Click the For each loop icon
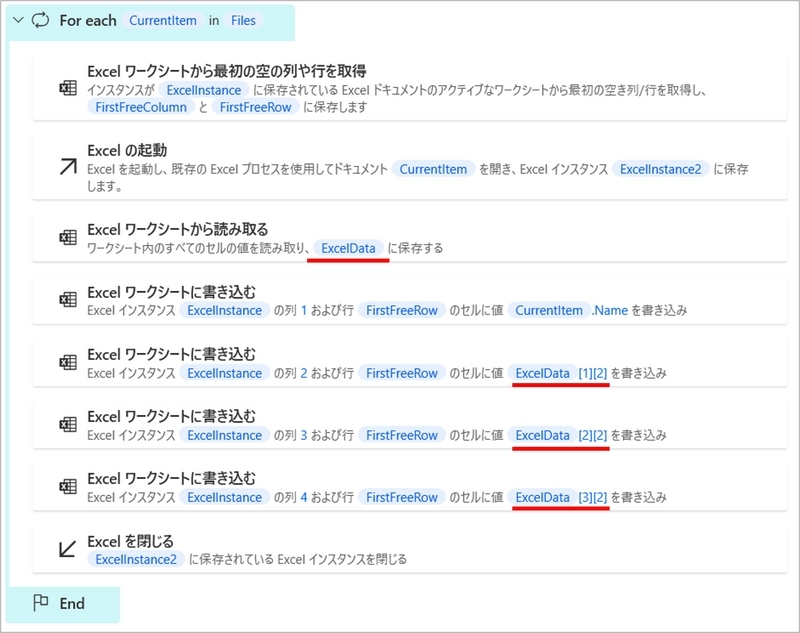 [40, 20]
